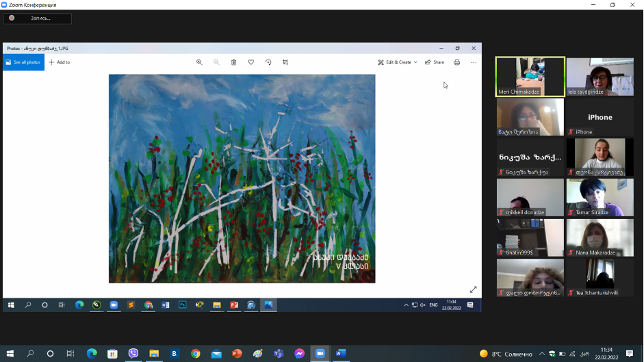This screenshot has width=644, height=362.
Task: Show hidden icons in local system tray
Action: (x=542, y=354)
